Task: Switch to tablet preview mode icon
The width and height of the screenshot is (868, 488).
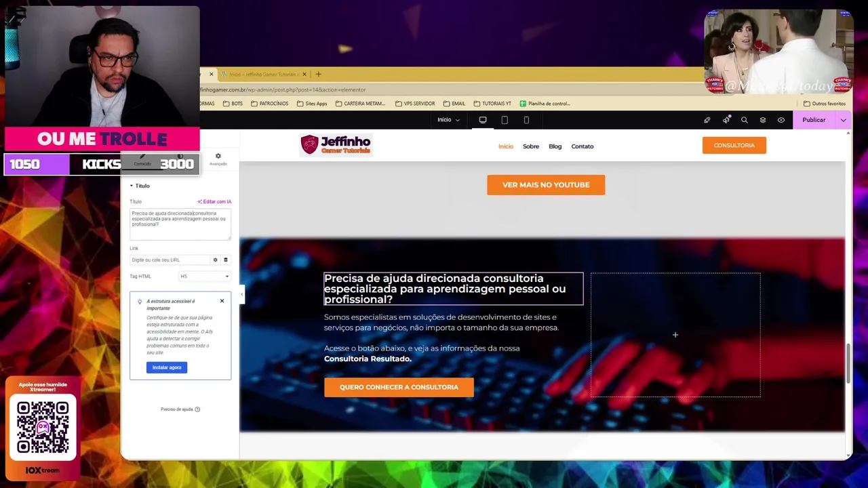Action: [x=505, y=120]
